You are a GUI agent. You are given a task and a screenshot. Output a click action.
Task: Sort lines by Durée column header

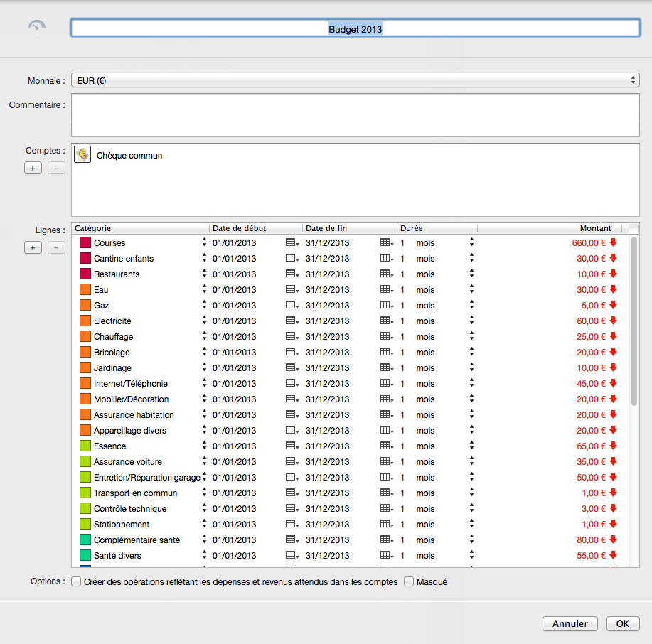[437, 228]
